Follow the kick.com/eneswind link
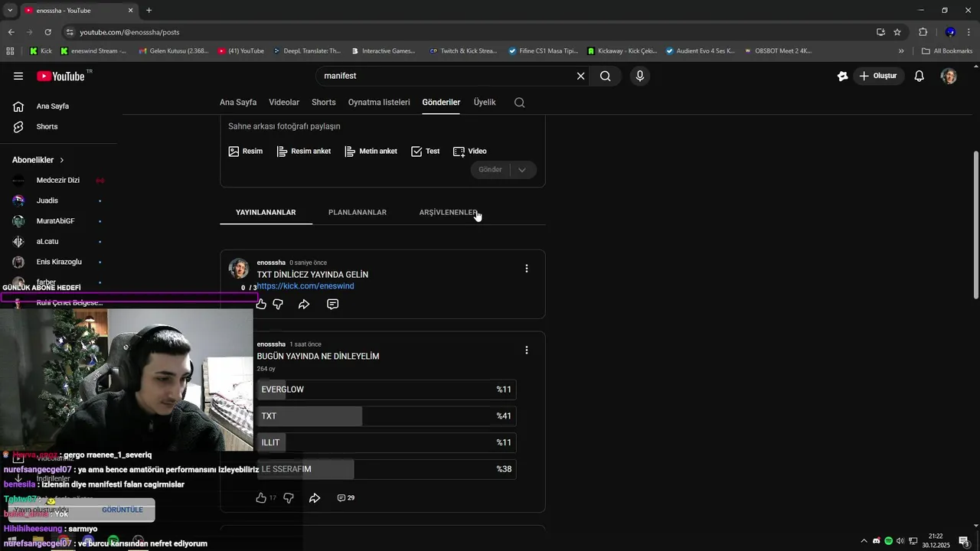This screenshot has width=980, height=551. (x=305, y=286)
